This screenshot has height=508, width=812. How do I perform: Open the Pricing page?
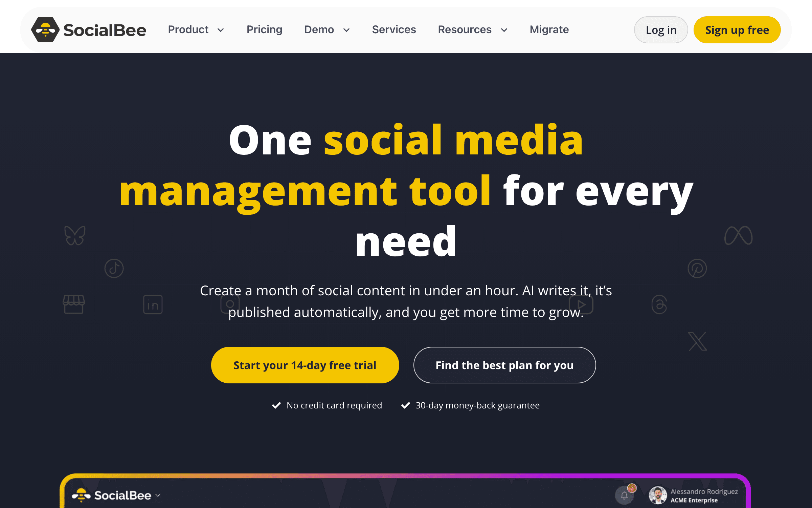click(x=264, y=30)
